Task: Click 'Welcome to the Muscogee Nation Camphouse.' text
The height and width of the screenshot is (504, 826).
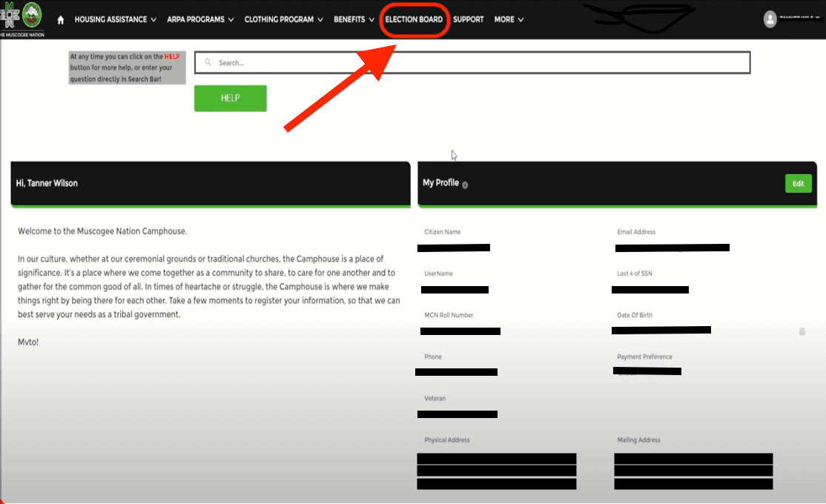Action: [x=102, y=231]
